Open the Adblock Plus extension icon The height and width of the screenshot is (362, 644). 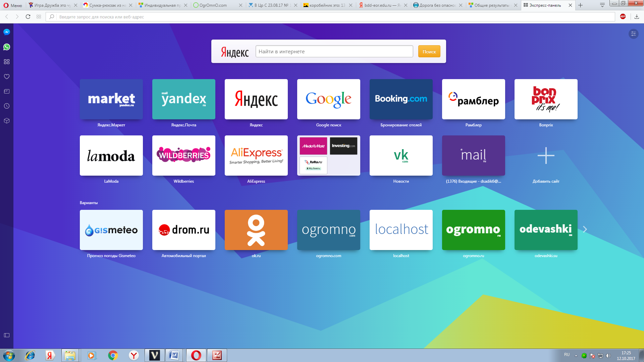[x=623, y=16]
